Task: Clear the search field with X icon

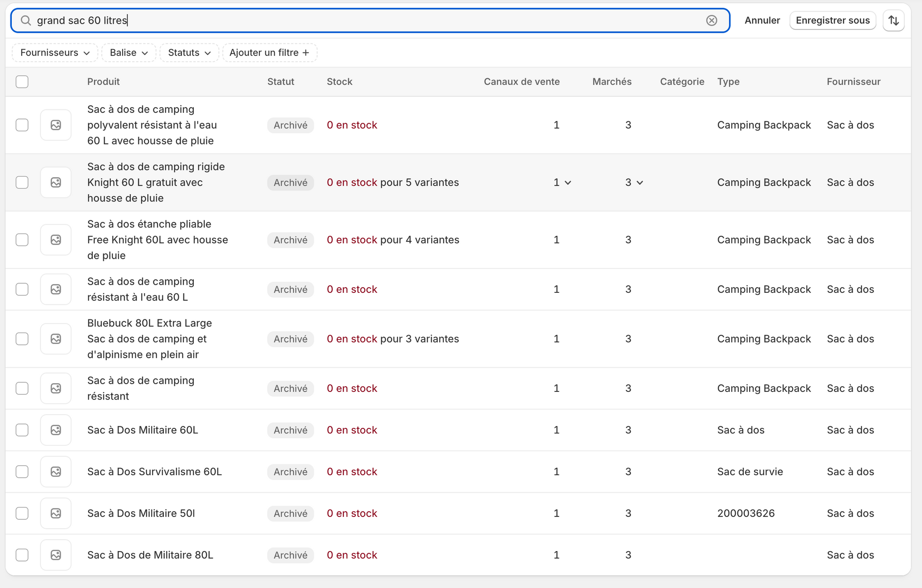Action: click(x=711, y=20)
